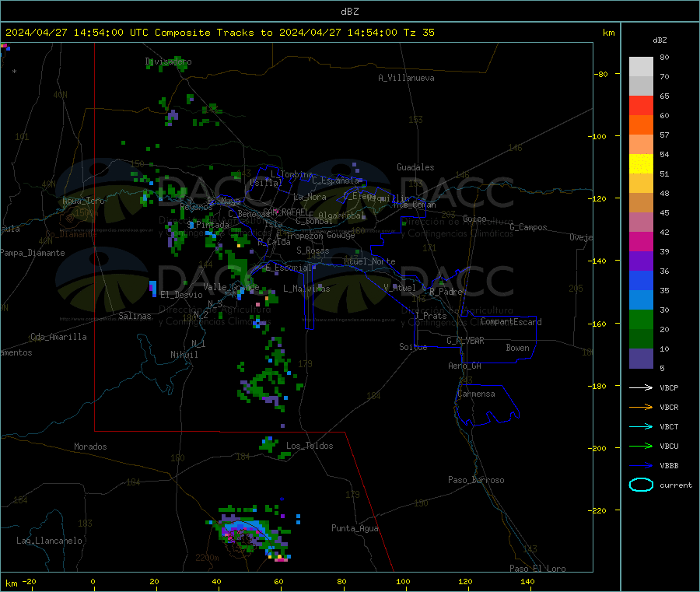The height and width of the screenshot is (592, 700).
Task: Pick the dark orange 57-60 dBZ block
Action: point(641,125)
